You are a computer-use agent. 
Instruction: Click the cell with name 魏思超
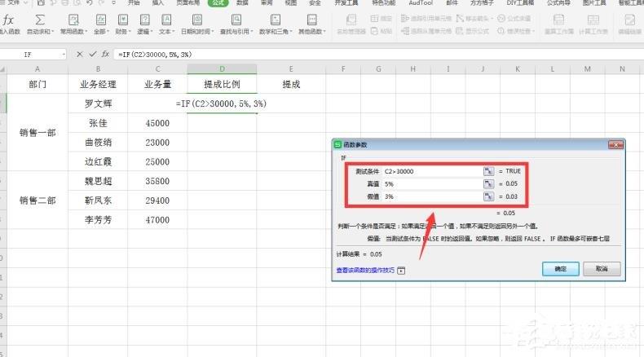click(98, 181)
